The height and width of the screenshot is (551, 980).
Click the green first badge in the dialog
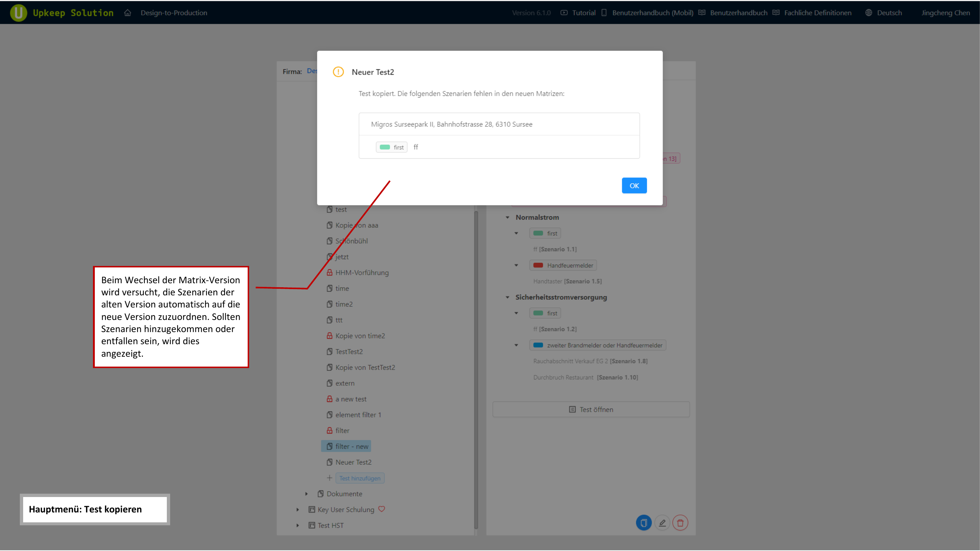coord(391,147)
